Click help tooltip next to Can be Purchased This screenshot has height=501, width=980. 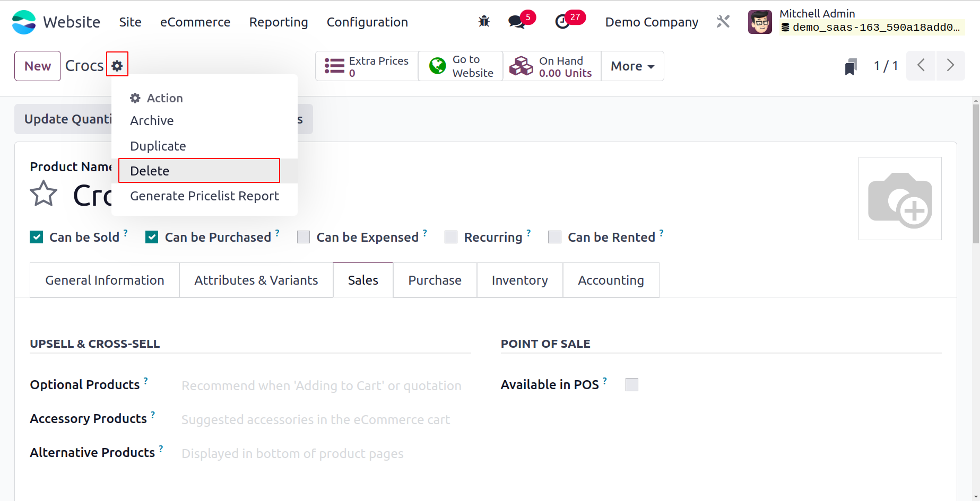277,233
